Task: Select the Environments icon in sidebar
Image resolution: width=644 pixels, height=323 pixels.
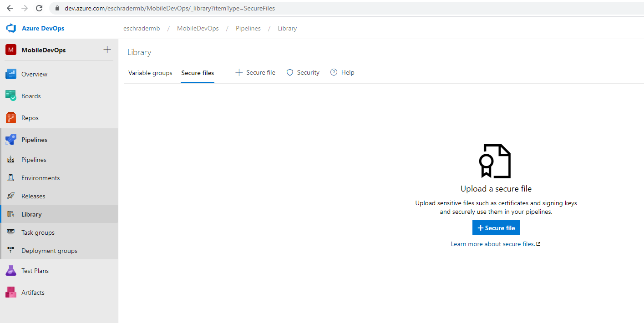Action: [11, 178]
